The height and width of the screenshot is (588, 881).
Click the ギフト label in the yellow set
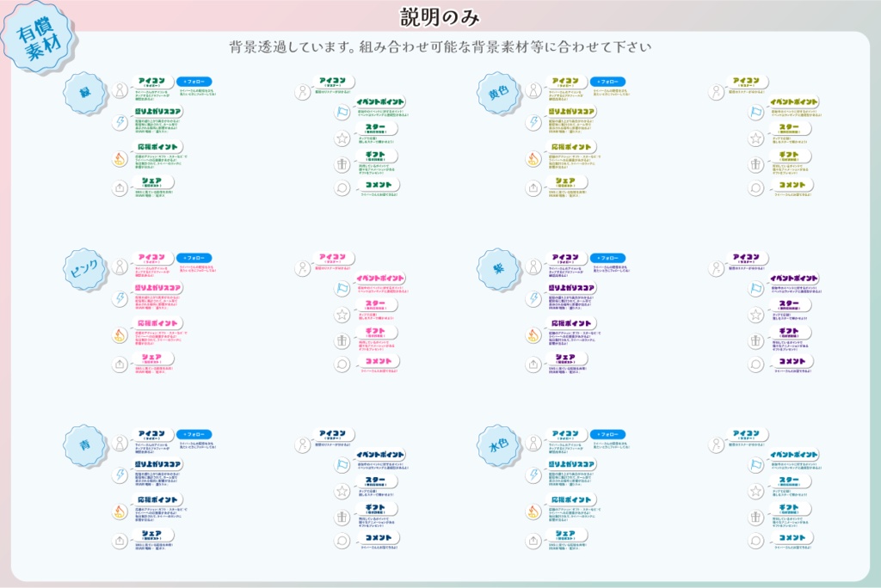[x=790, y=156]
